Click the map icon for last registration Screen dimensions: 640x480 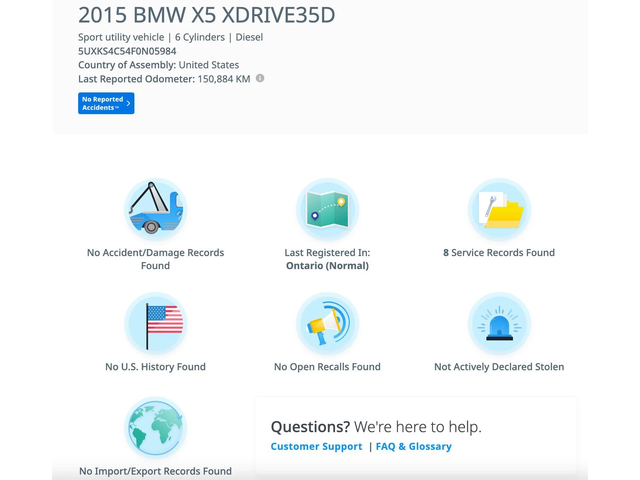327,209
